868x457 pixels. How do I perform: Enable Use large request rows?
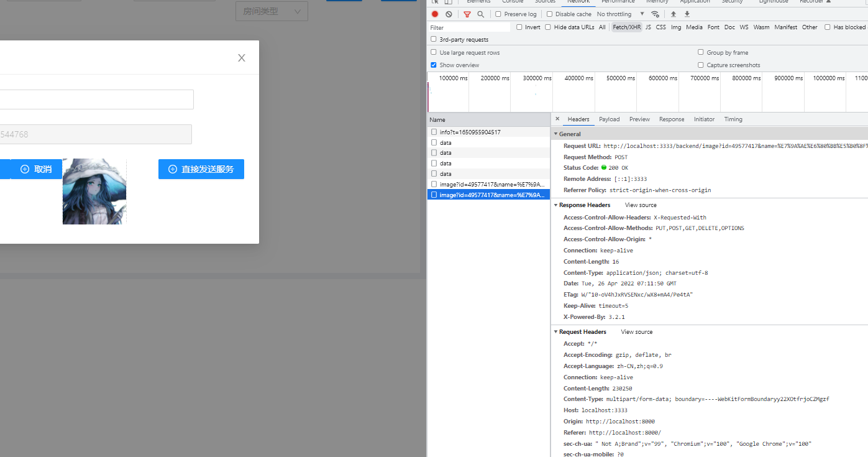434,52
